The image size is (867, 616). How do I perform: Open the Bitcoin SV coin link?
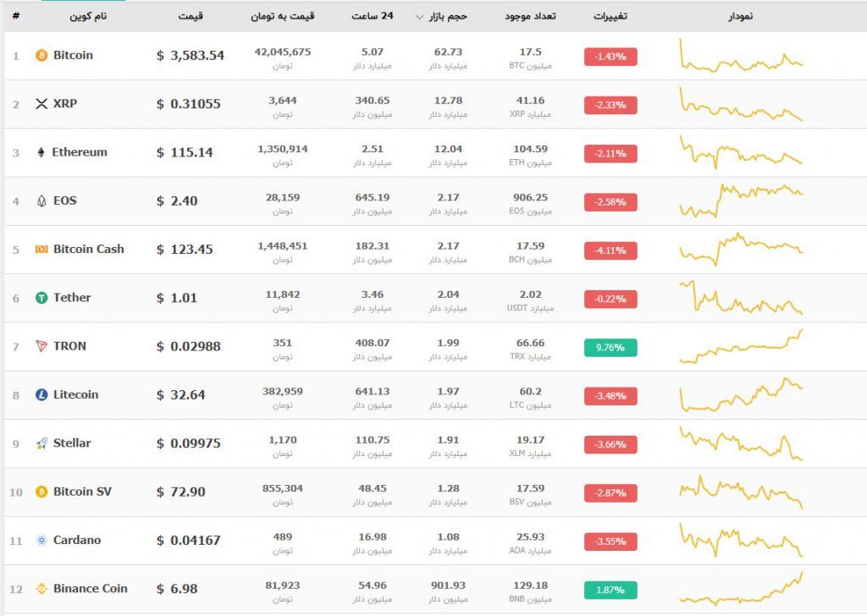coord(82,492)
